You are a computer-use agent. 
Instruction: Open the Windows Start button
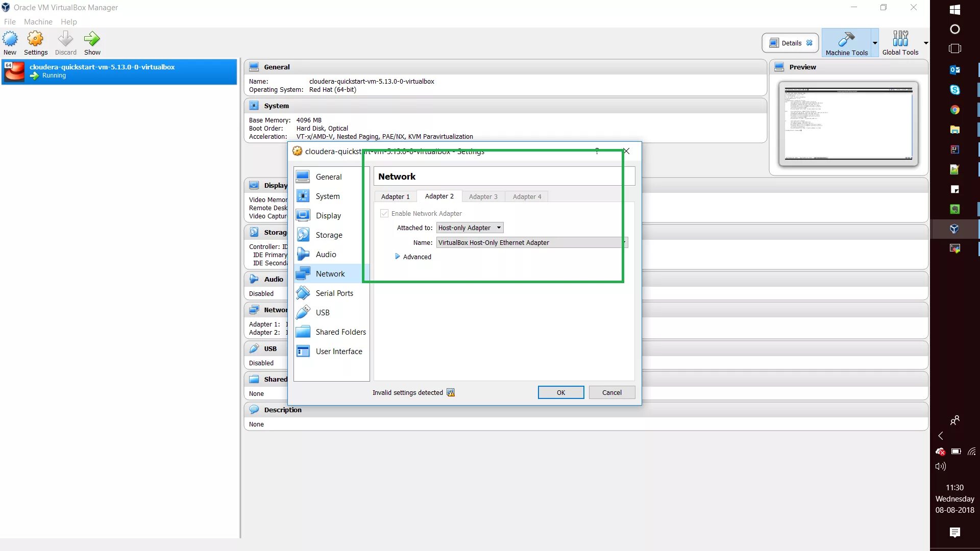pos(955,9)
